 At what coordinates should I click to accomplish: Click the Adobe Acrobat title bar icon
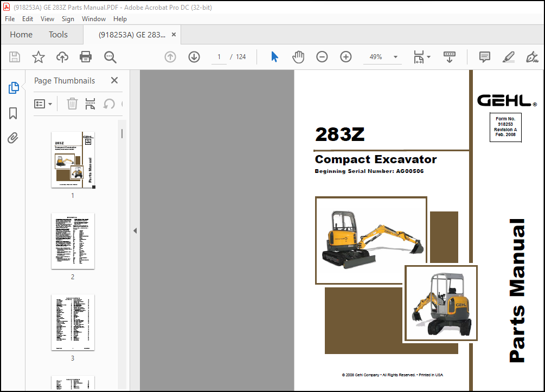[x=7, y=7]
